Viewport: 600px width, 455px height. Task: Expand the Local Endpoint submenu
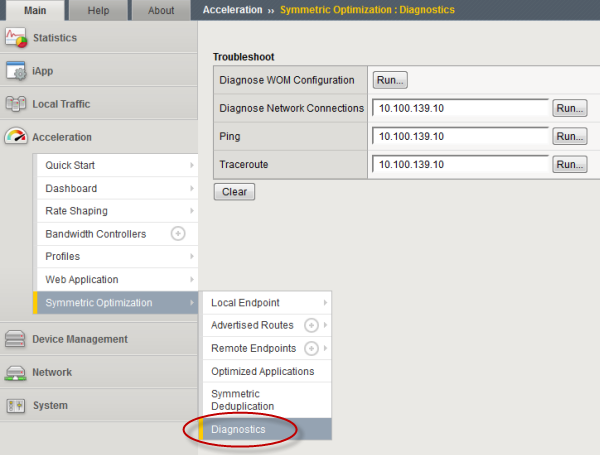tap(325, 303)
